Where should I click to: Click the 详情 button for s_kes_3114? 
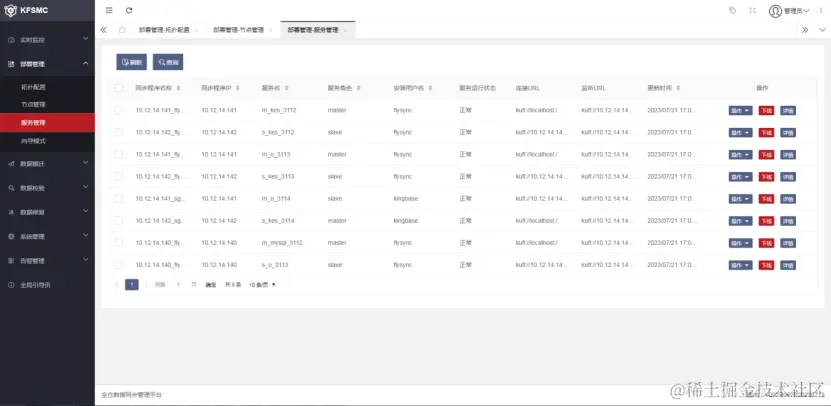pos(788,221)
